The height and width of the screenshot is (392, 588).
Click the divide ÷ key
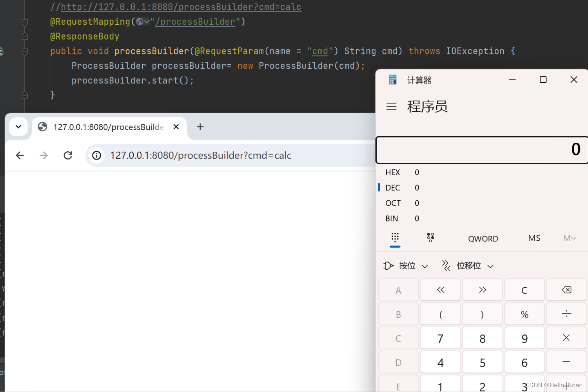pyautogui.click(x=566, y=314)
